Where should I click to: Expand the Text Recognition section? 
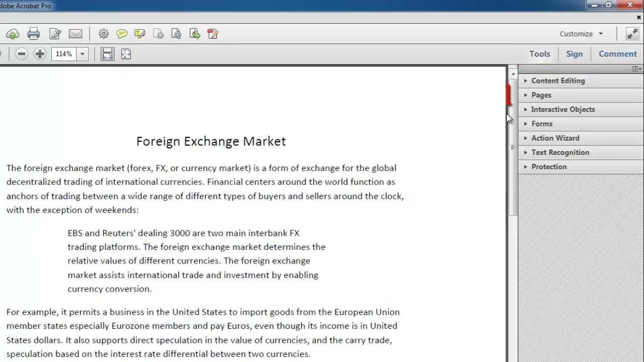click(x=581, y=152)
